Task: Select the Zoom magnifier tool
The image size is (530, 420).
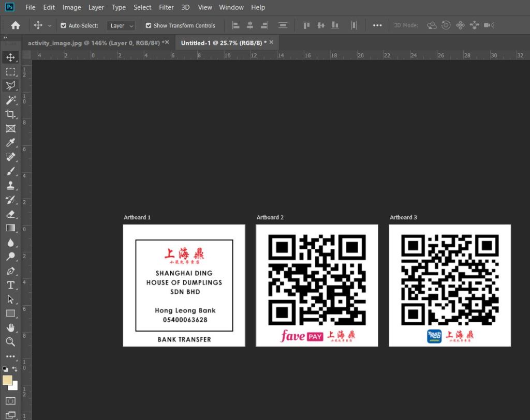Action: click(x=10, y=342)
